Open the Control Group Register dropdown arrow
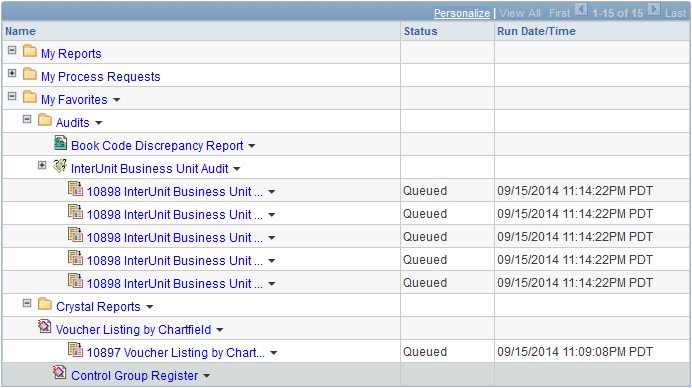 [207, 376]
